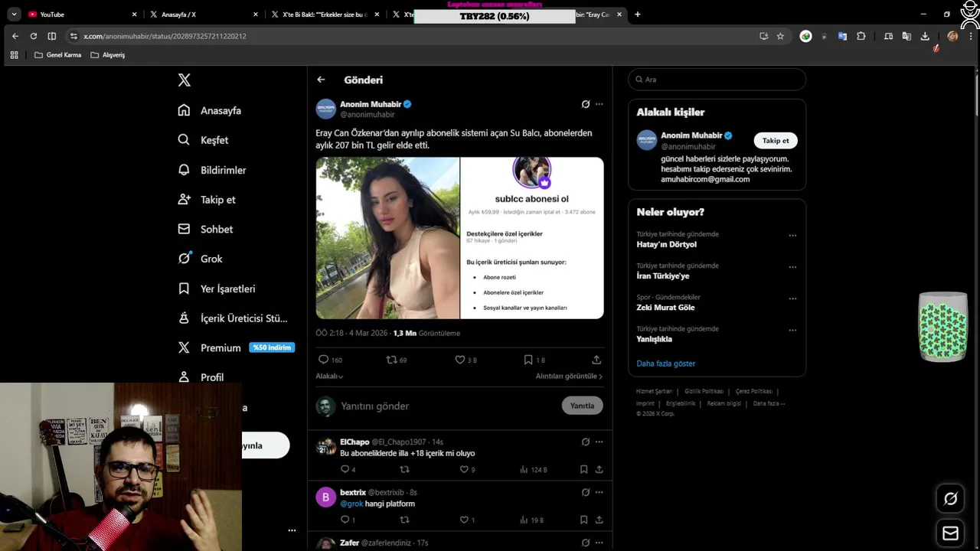
Task: Open Grok icon on ElChapo reply
Action: [586, 442]
